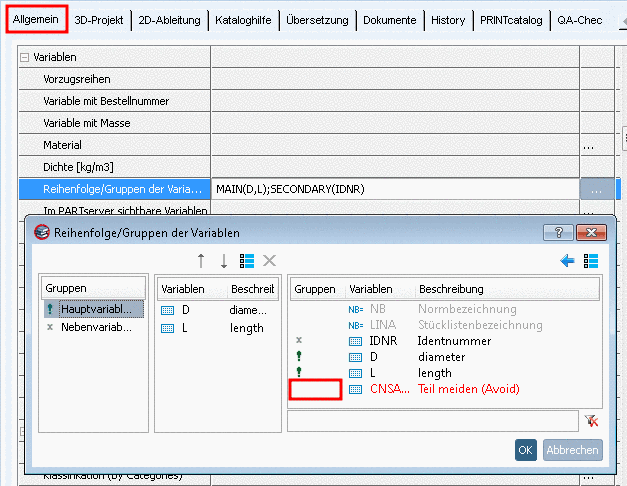Viewport: 627px width, 486px height.
Task: Select the Hauptvariablen group
Action: click(x=94, y=309)
